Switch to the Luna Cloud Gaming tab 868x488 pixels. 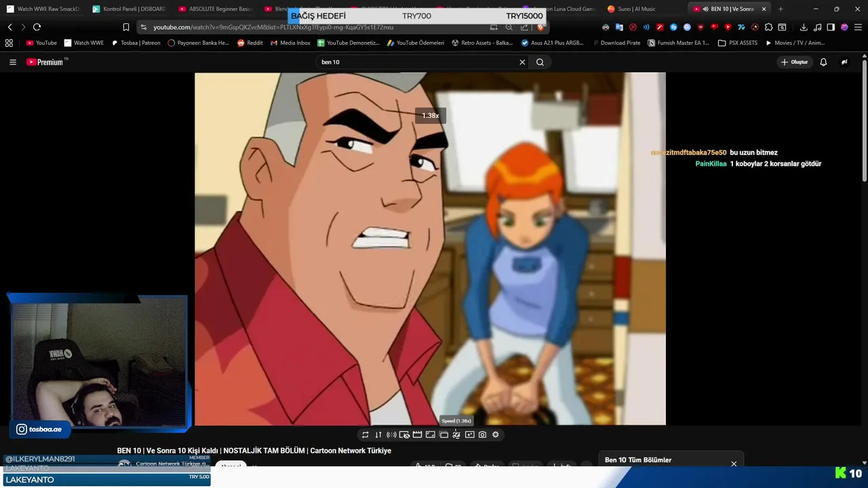click(x=558, y=9)
